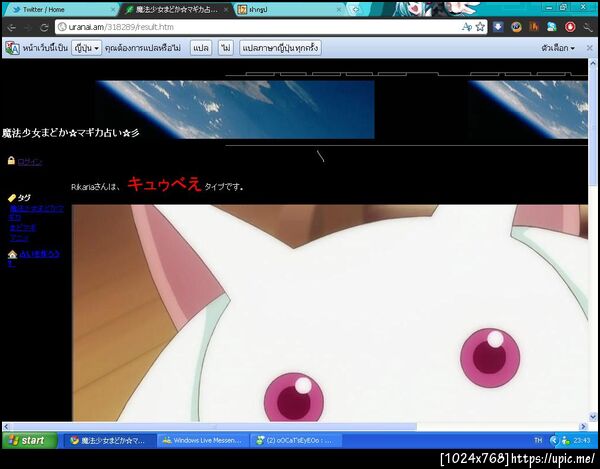Viewport: 600px width, 469px height.
Task: Open the source language dropdown ญี่ปุ่น
Action: pos(86,48)
